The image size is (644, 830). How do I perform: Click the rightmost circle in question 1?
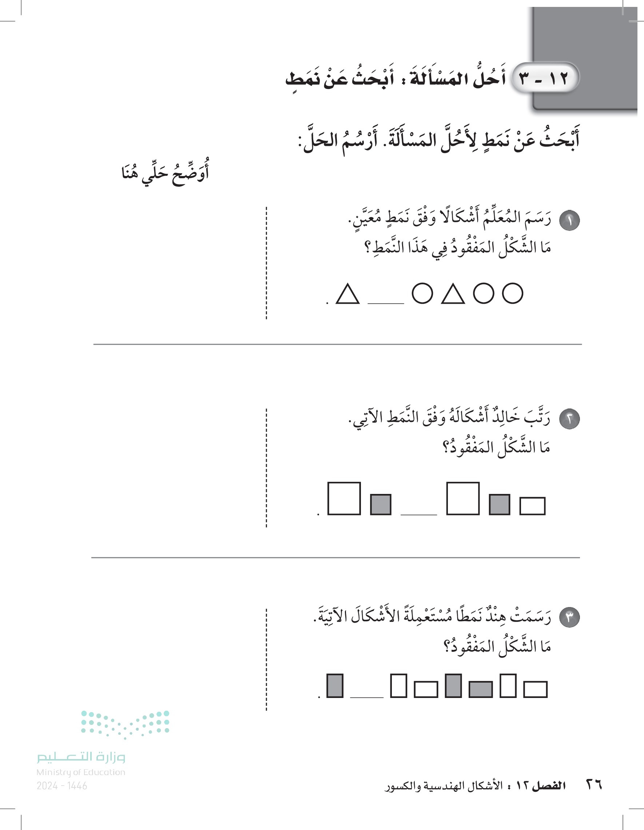pos(512,294)
